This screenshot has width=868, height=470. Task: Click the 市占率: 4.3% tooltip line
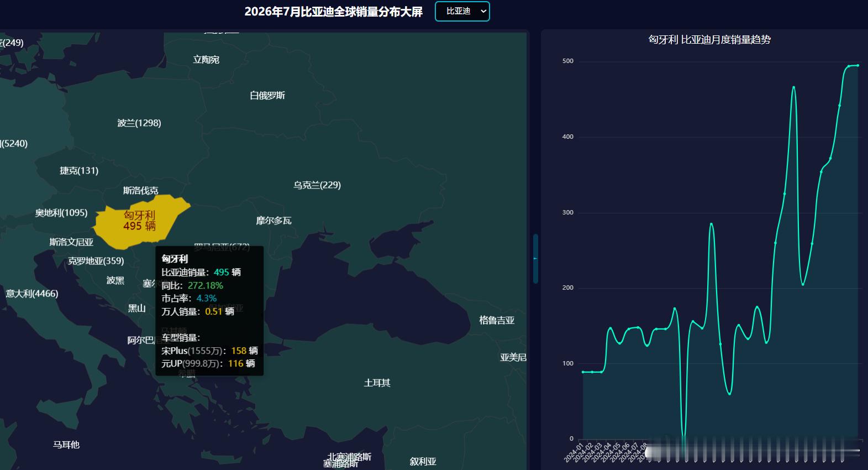click(189, 299)
